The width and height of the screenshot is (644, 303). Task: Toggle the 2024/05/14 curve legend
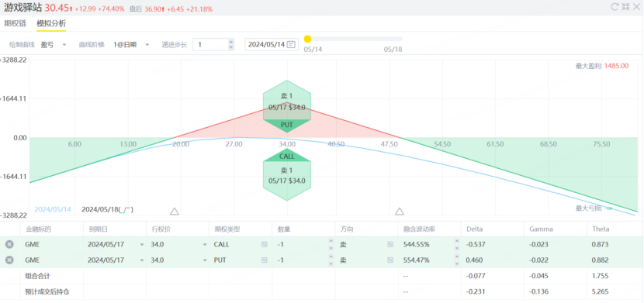tap(53, 209)
